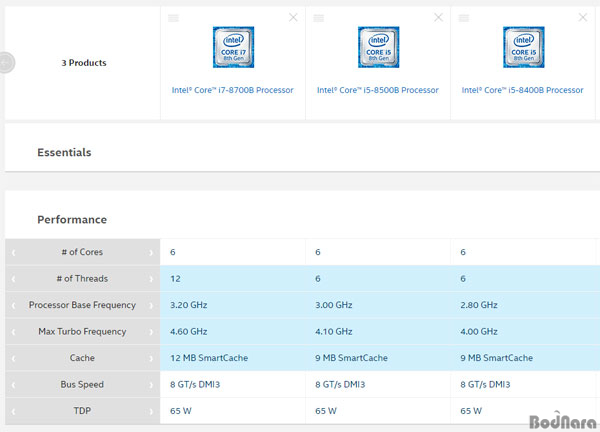Image resolution: width=600 pixels, height=432 pixels.
Task: Click the i5-8400B 9 MB SmartCache value
Action: (x=496, y=358)
